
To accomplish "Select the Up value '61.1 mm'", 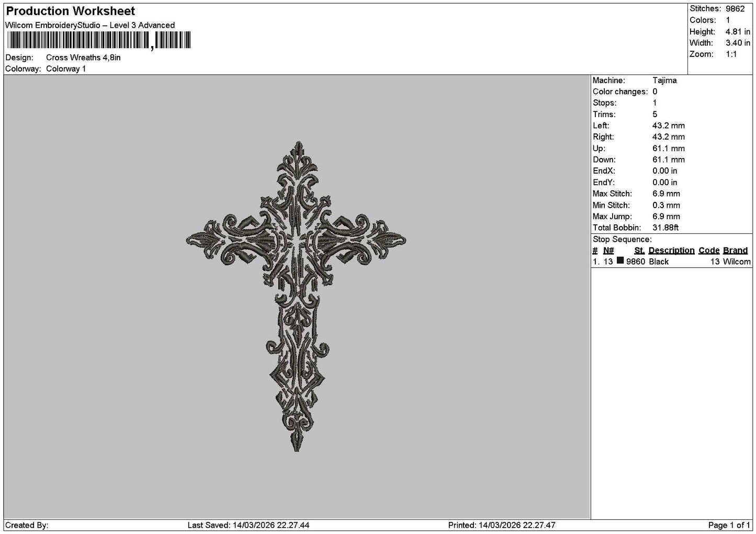I will pos(669,149).
